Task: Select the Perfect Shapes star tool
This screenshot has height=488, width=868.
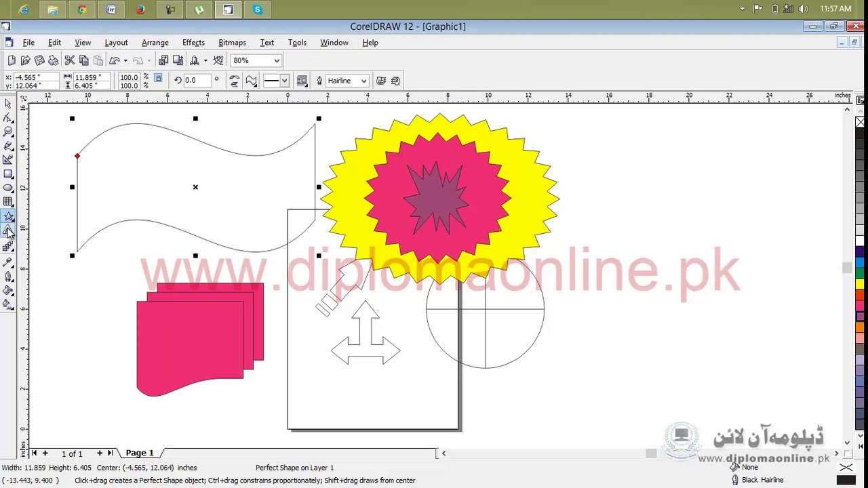Action: point(8,216)
